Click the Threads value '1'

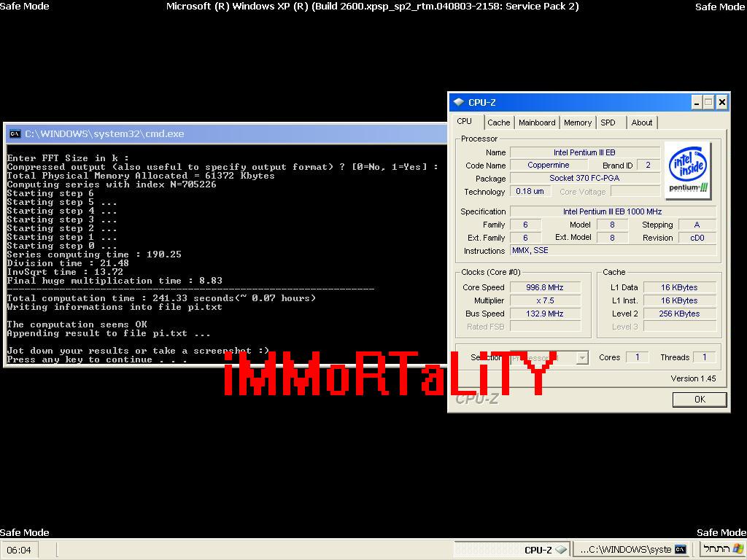[x=704, y=357]
